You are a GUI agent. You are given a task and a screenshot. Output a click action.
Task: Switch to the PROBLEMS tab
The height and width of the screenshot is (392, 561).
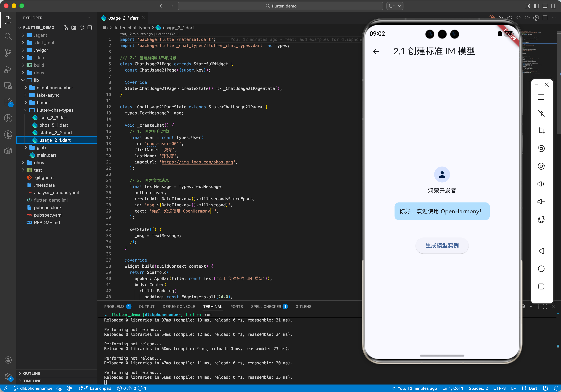[x=114, y=307]
